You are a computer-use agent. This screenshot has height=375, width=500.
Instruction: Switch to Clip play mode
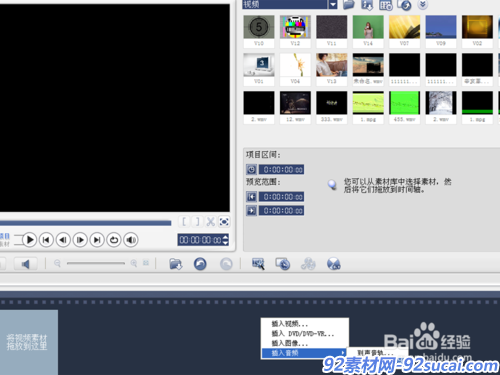click(5, 244)
